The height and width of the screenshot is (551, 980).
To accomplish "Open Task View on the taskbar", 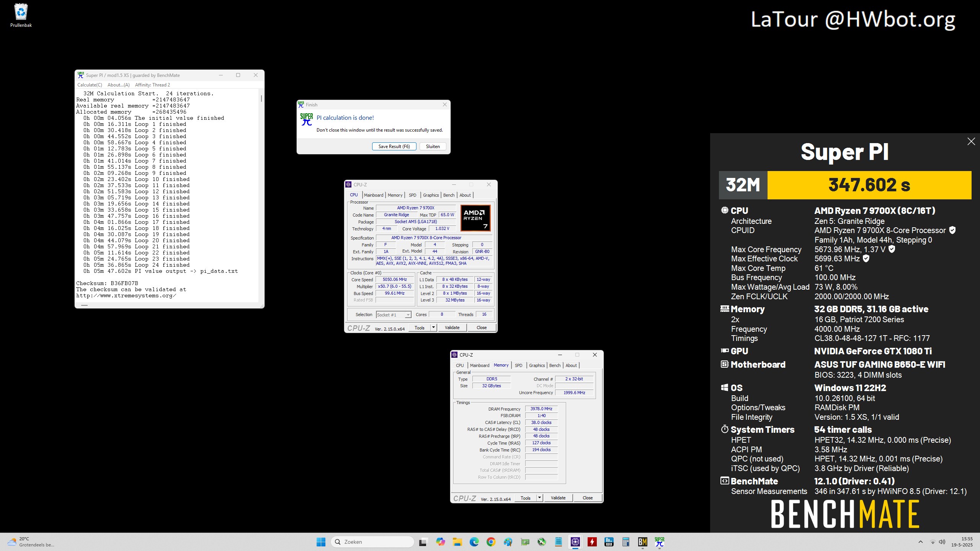I will click(x=423, y=542).
